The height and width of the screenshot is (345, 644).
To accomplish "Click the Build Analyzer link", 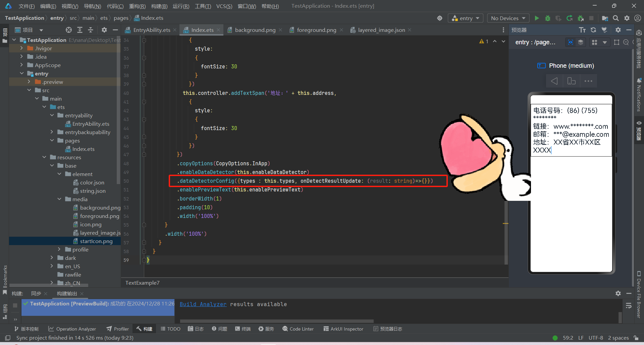I will [x=203, y=304].
